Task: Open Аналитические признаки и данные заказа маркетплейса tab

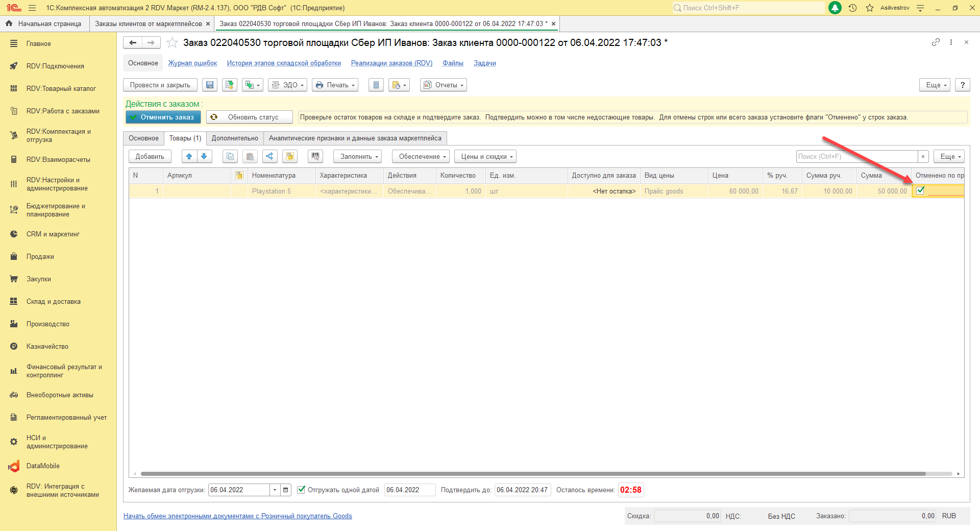Action: (x=355, y=138)
